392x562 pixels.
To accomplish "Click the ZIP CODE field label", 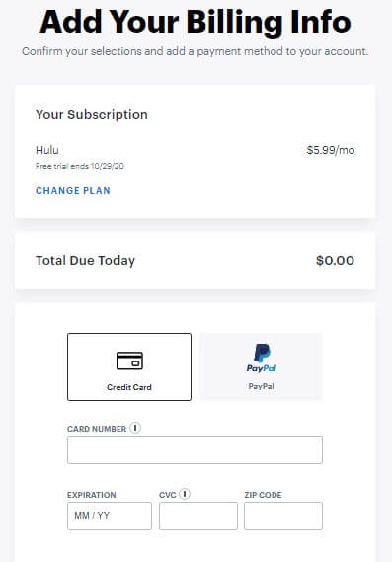I will [x=263, y=495].
